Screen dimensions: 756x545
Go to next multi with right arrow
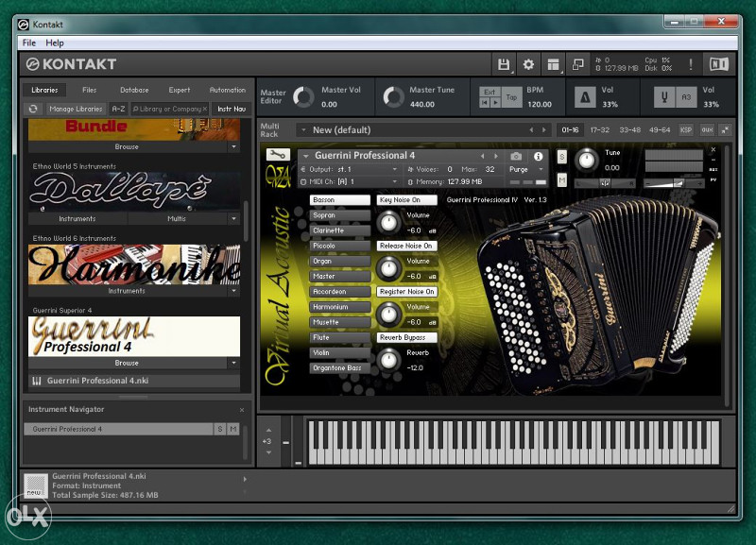[x=544, y=129]
